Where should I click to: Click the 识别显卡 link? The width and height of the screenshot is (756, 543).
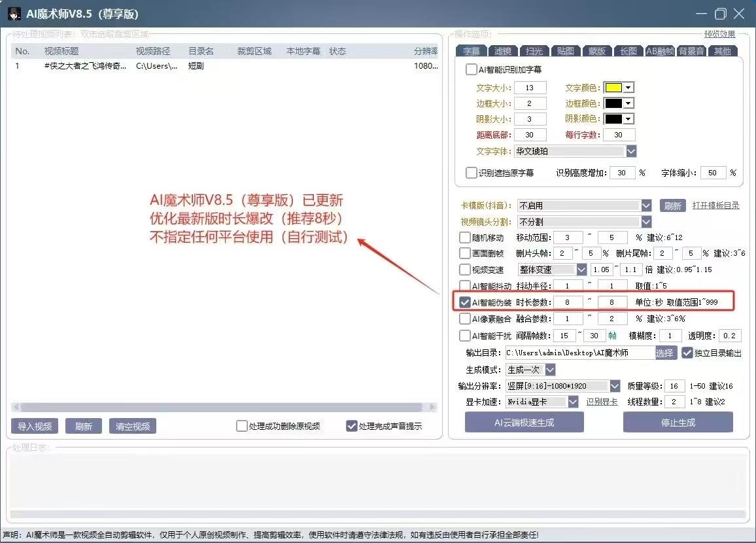pyautogui.click(x=601, y=402)
